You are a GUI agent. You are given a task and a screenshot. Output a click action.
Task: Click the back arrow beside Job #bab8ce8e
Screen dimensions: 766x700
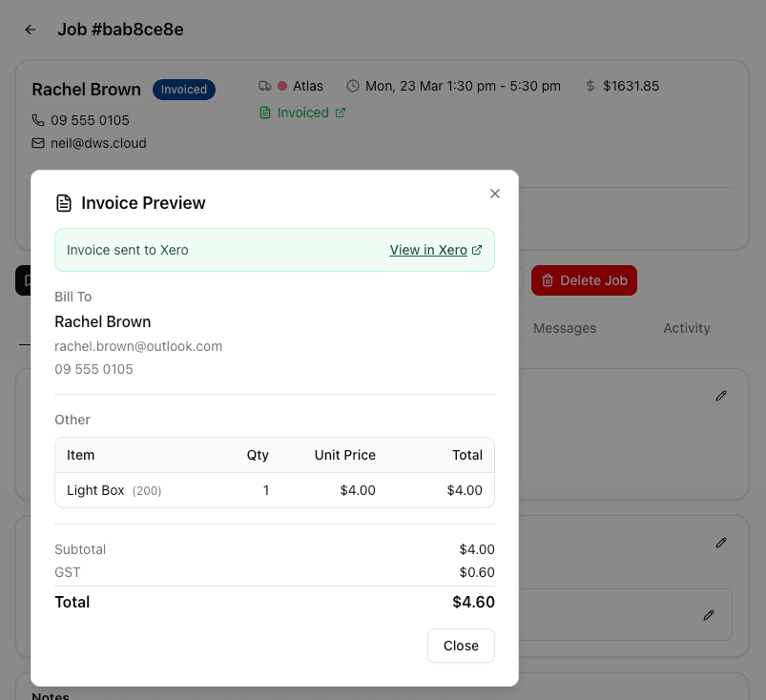pos(30,30)
